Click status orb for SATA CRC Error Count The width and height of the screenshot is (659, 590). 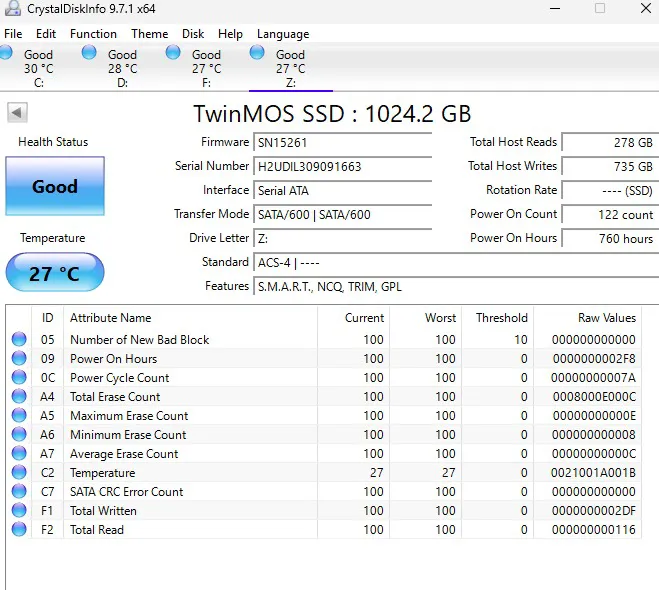pyautogui.click(x=19, y=491)
